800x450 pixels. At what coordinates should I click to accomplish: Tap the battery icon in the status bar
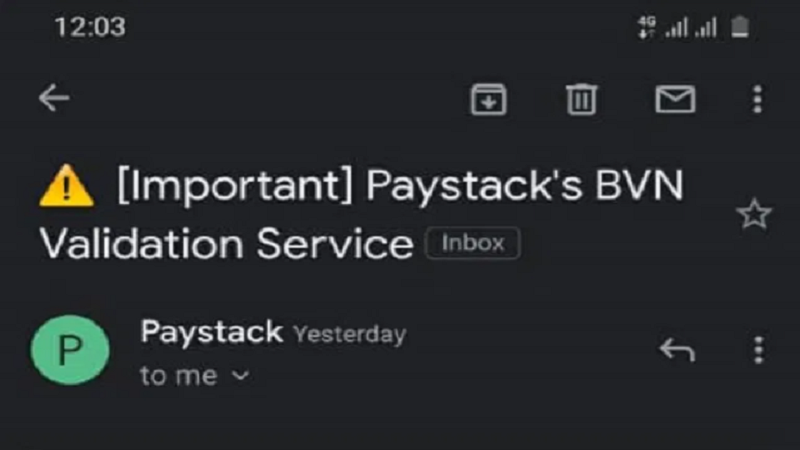(740, 27)
